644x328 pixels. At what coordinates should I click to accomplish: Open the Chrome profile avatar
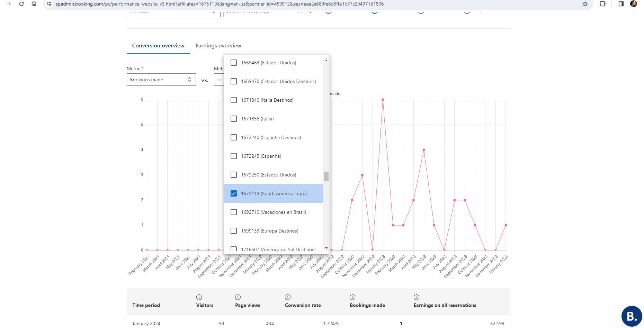[x=634, y=4]
